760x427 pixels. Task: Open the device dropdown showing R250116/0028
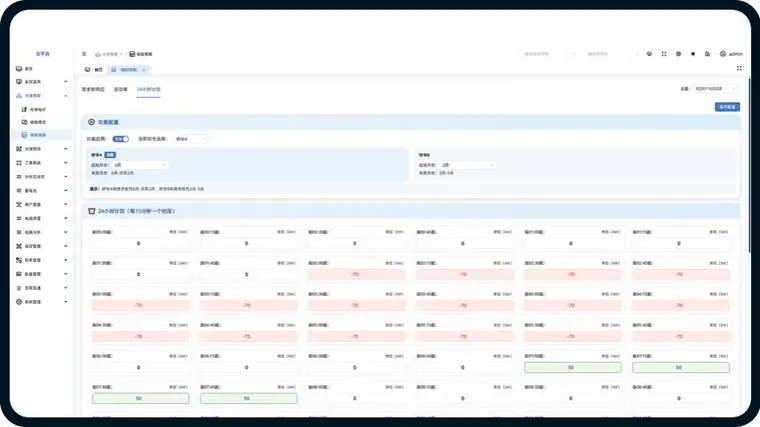(715, 89)
